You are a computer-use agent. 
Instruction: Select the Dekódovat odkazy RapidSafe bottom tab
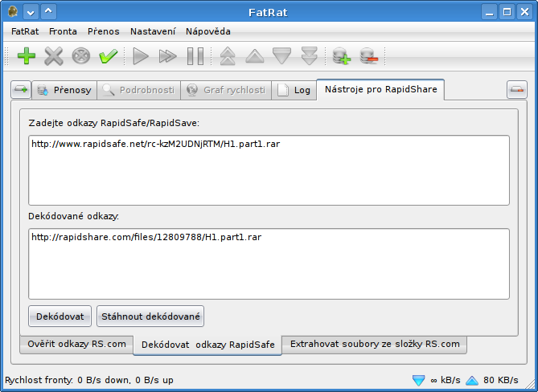click(207, 345)
